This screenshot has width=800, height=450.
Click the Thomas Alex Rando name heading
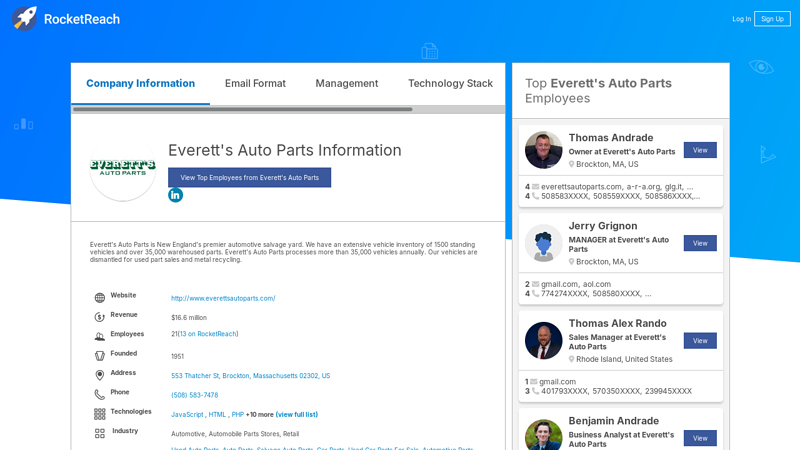point(617,323)
